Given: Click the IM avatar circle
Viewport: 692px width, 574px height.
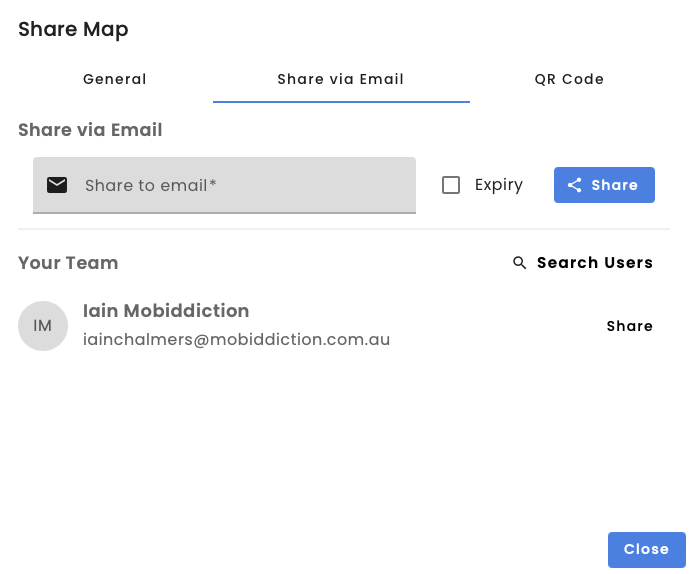Looking at the screenshot, I should point(43,326).
